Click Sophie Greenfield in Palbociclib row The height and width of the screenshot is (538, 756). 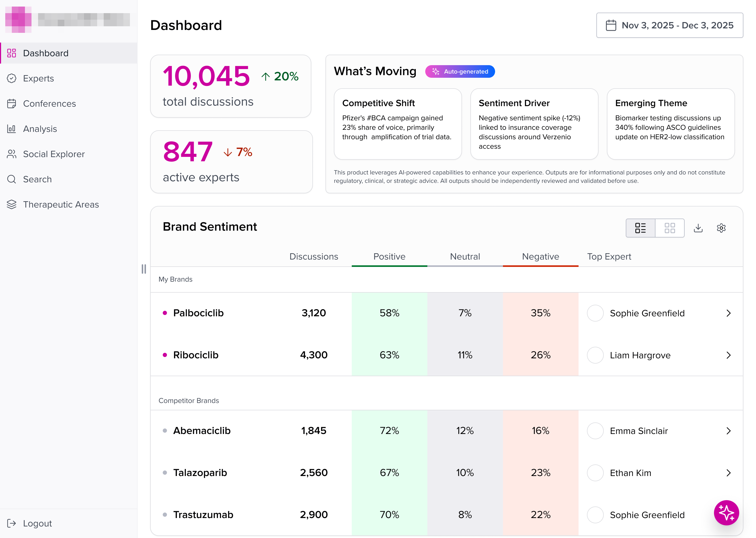(647, 313)
